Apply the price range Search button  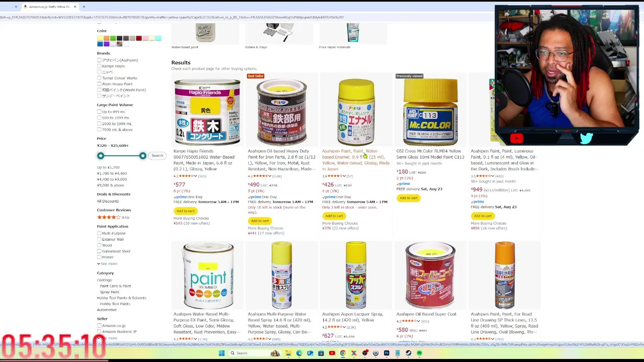tap(157, 155)
